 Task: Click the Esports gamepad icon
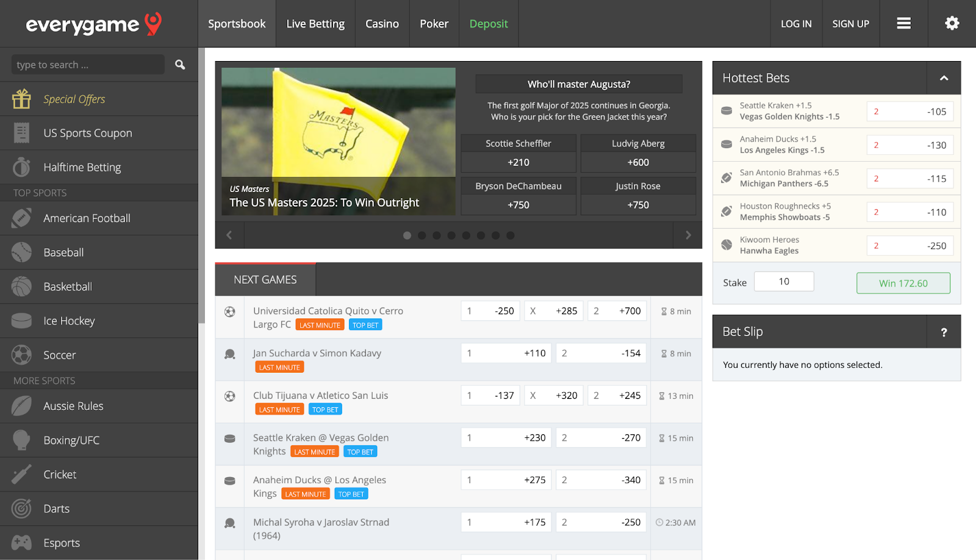point(21,542)
